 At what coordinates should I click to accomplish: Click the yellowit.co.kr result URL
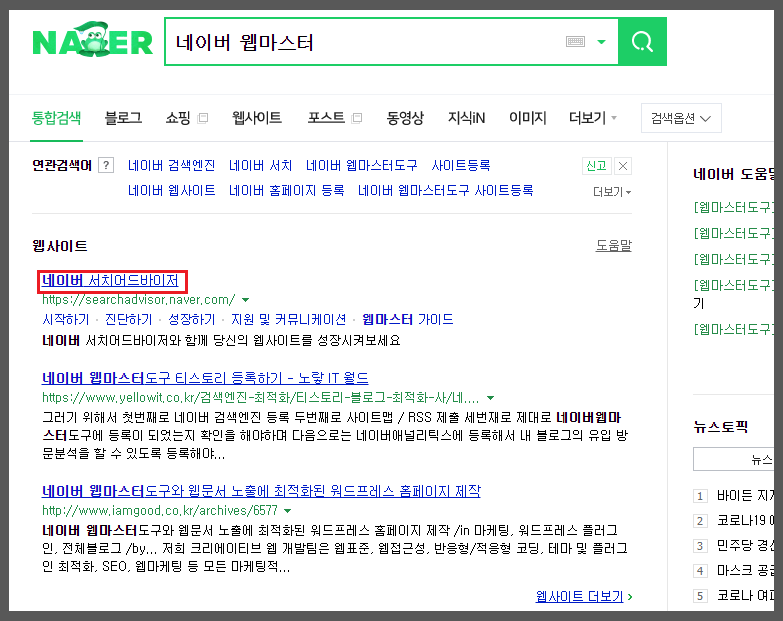[x=260, y=398]
